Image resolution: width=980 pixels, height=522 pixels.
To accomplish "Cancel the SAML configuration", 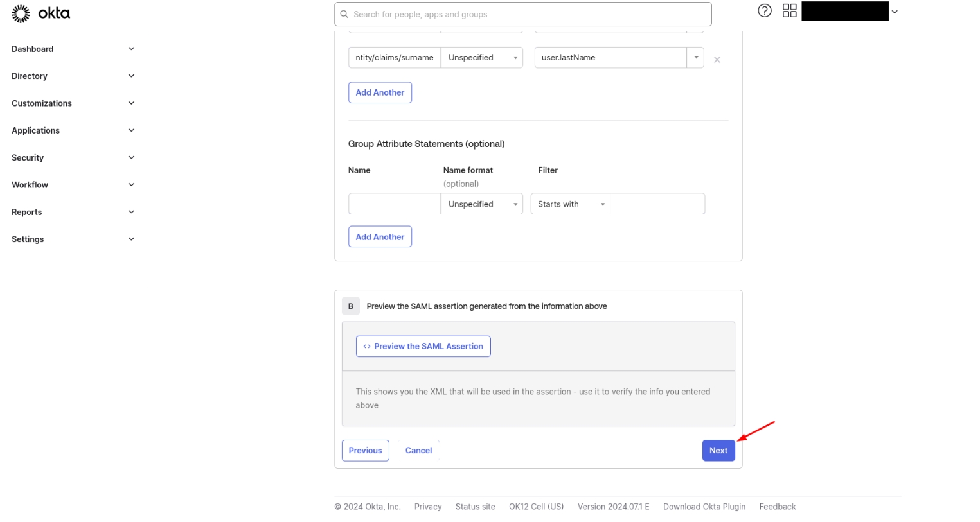I will (x=418, y=451).
